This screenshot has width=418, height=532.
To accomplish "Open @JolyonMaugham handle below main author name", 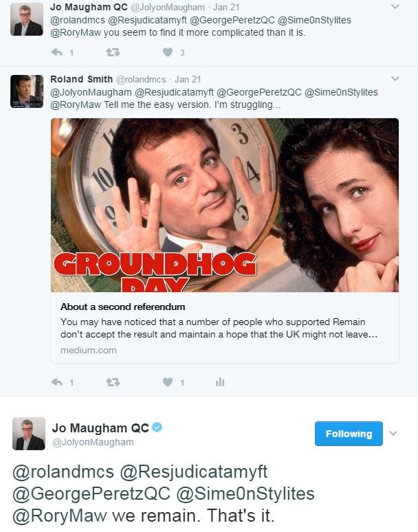I will coord(93,443).
